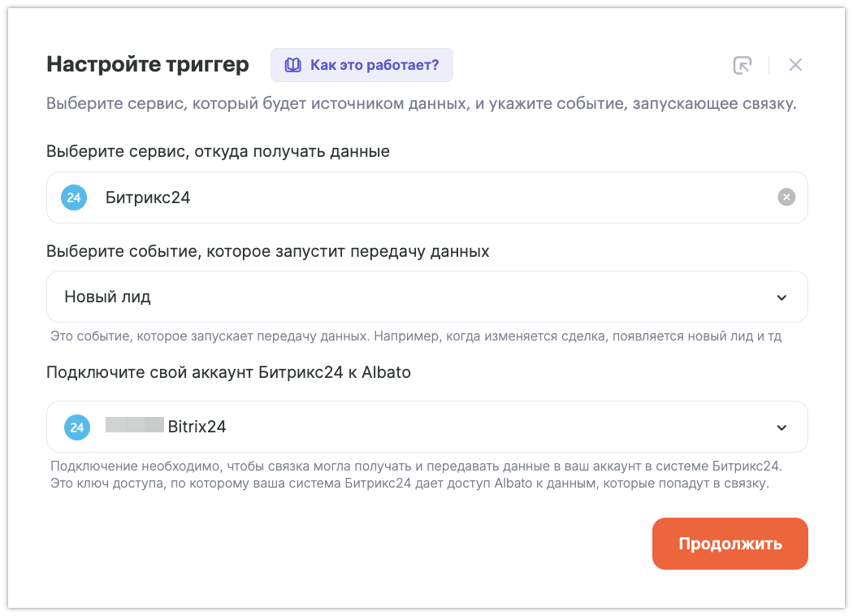The image size is (853, 616).
Task: Close the "Настройте триггер" dialog
Action: coord(795,65)
